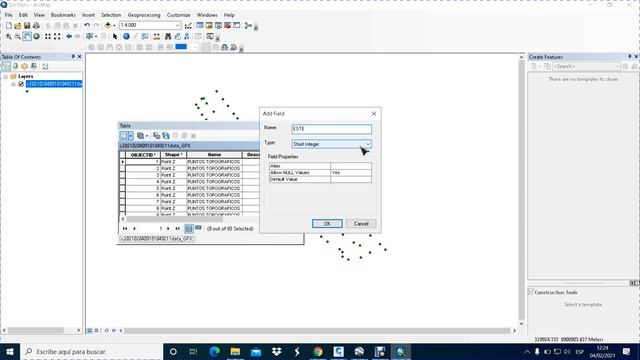Open Add Data dropdown arrow
The height and width of the screenshot is (360, 640).
click(x=114, y=25)
